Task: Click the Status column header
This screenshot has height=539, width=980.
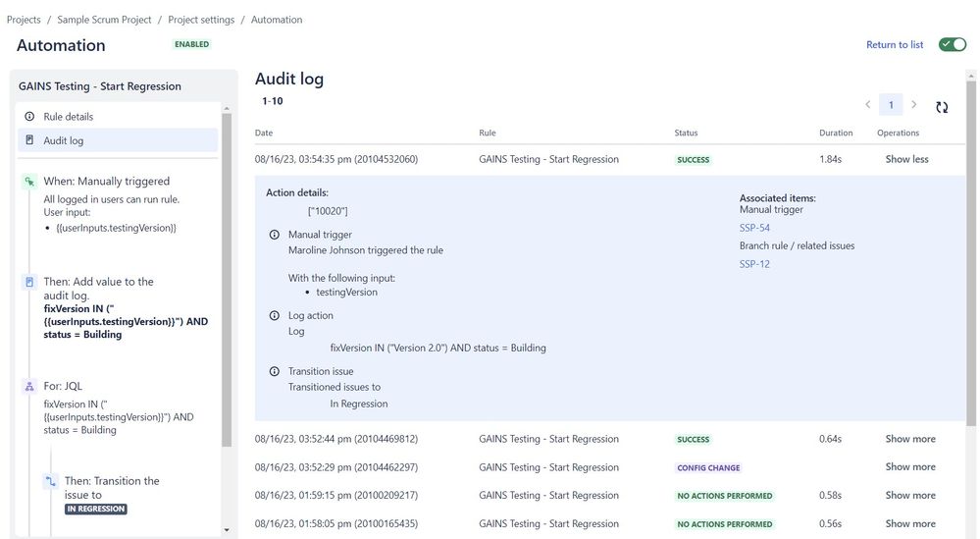Action: pyautogui.click(x=686, y=133)
